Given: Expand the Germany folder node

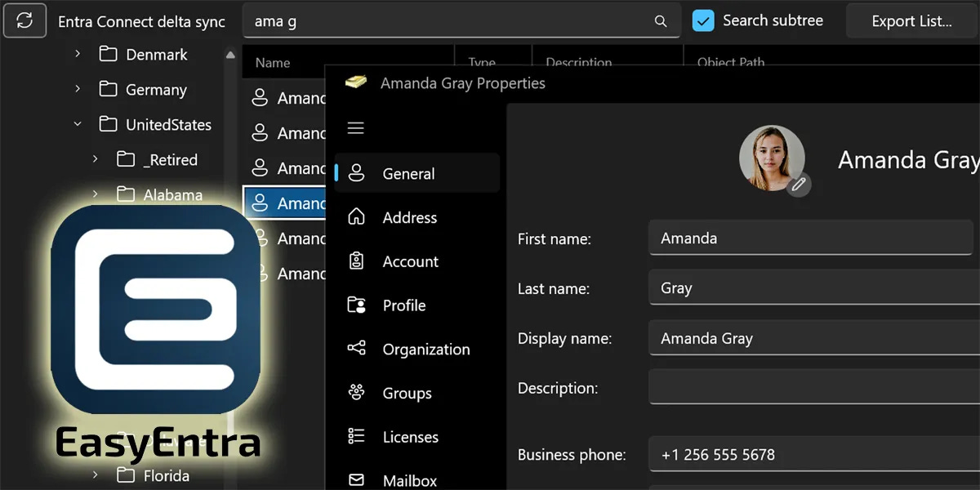Looking at the screenshot, I should click(x=78, y=89).
